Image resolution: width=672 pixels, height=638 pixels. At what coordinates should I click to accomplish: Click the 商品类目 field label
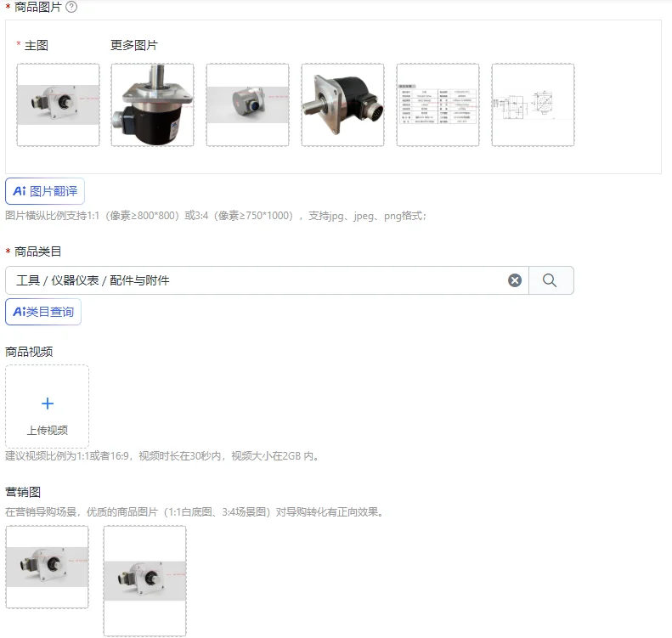[x=38, y=251]
